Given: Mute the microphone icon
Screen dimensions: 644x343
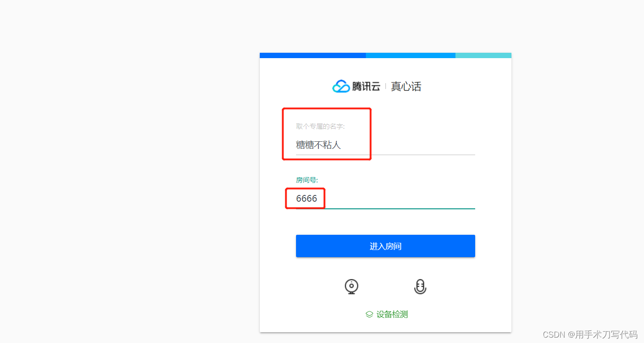Looking at the screenshot, I should point(420,287).
